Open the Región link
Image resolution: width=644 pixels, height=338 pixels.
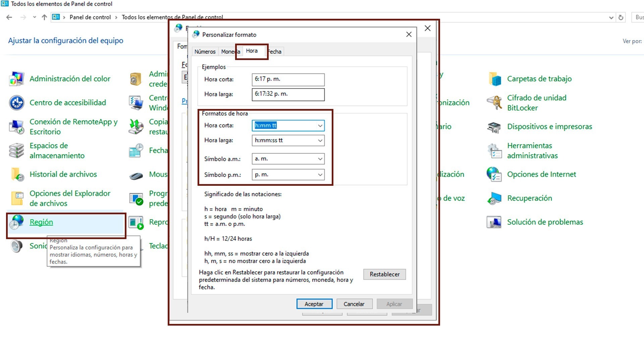(41, 222)
